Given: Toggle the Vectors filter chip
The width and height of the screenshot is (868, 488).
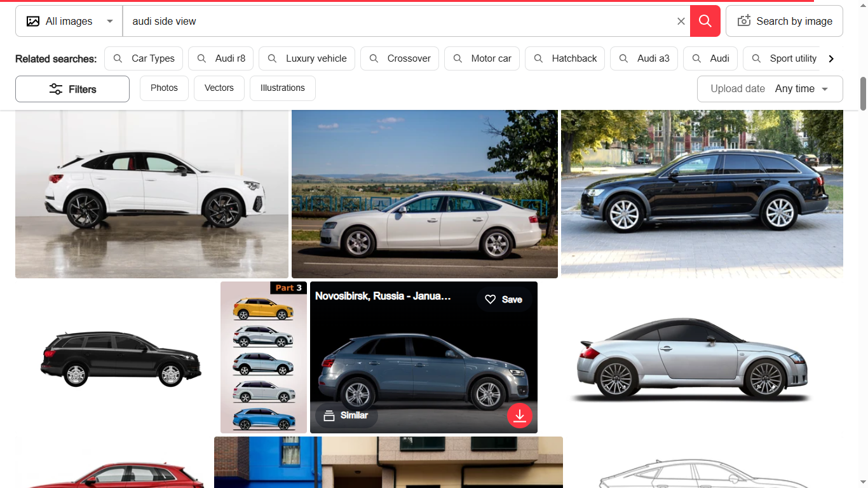Looking at the screenshot, I should coord(219,88).
